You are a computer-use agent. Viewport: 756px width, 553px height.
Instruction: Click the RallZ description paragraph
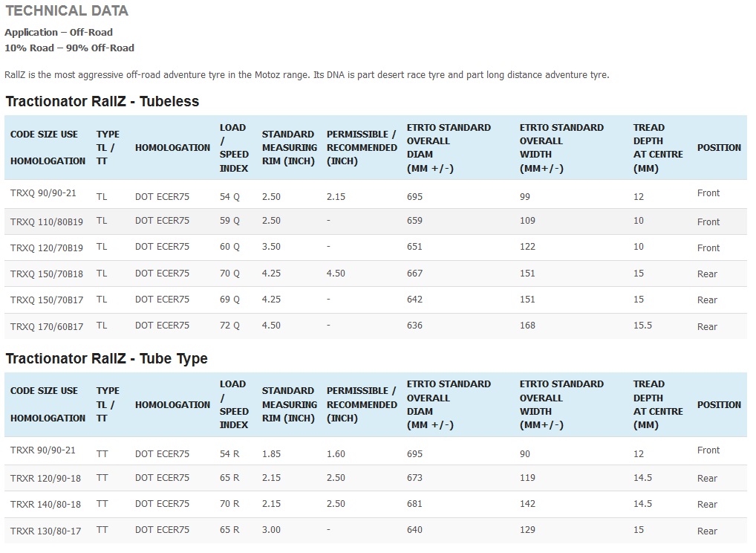[x=307, y=75]
